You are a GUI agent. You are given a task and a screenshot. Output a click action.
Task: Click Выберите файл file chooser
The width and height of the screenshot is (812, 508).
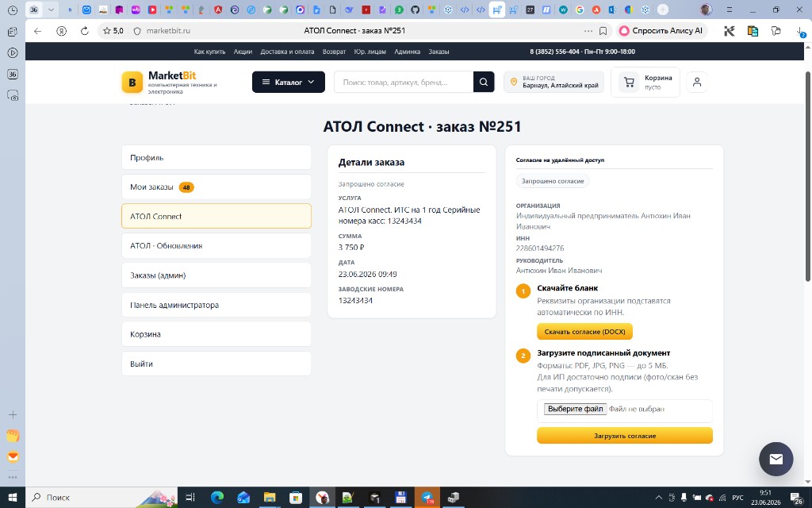[x=576, y=409]
